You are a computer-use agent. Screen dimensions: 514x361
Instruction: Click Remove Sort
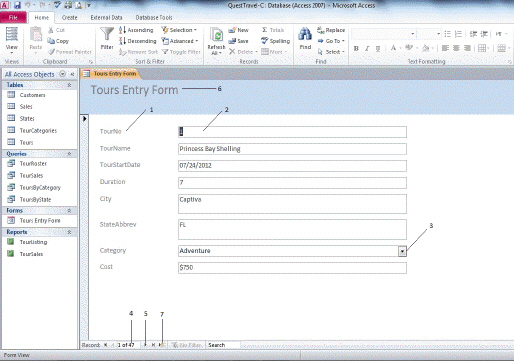[138, 52]
